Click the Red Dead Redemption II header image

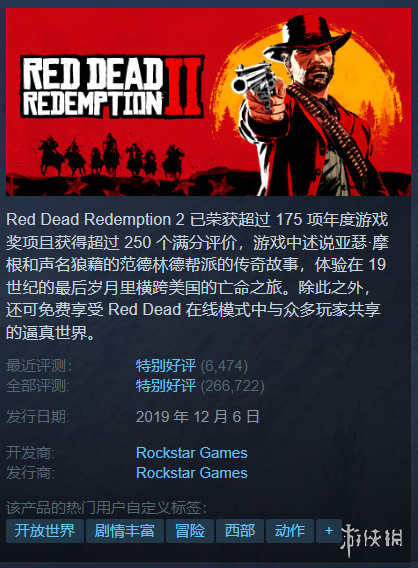coord(208,102)
